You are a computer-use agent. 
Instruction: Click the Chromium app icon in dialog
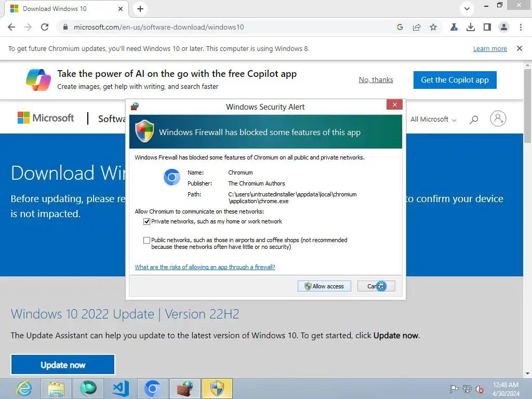(x=171, y=177)
